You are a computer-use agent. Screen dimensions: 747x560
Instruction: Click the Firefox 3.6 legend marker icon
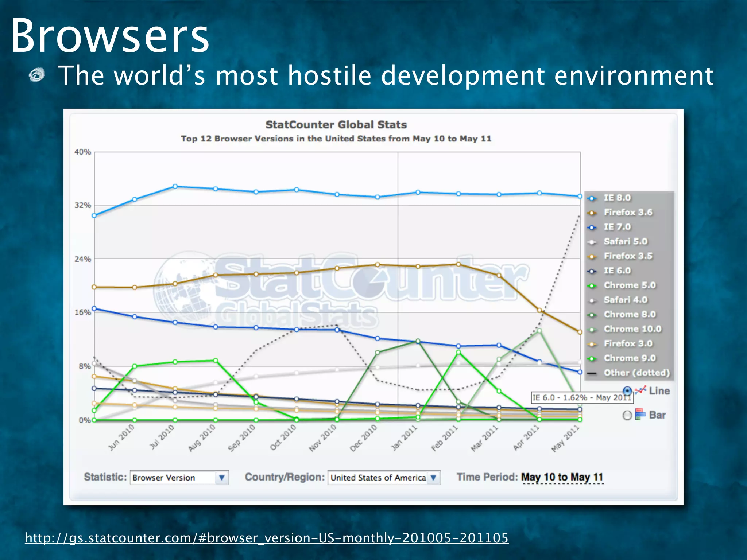click(x=592, y=213)
